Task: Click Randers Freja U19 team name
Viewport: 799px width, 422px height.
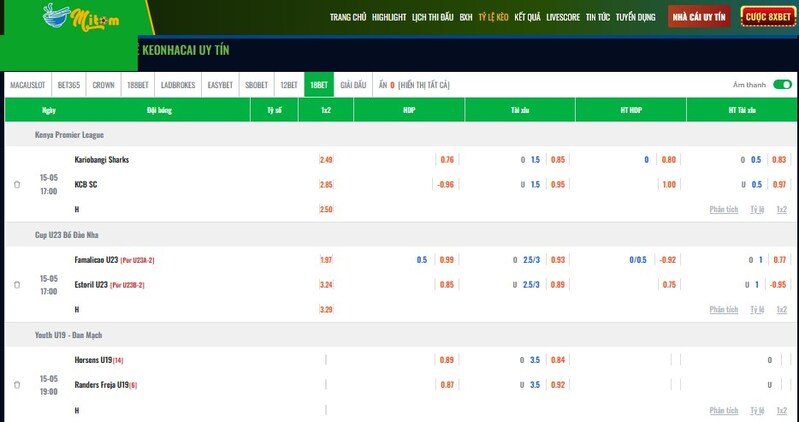Action: pos(101,385)
